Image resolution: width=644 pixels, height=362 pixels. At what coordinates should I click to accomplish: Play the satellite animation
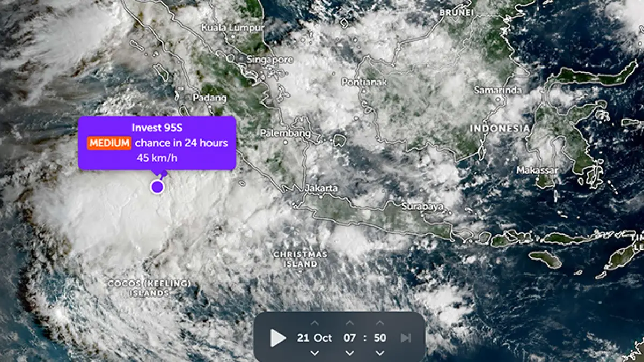(277, 338)
